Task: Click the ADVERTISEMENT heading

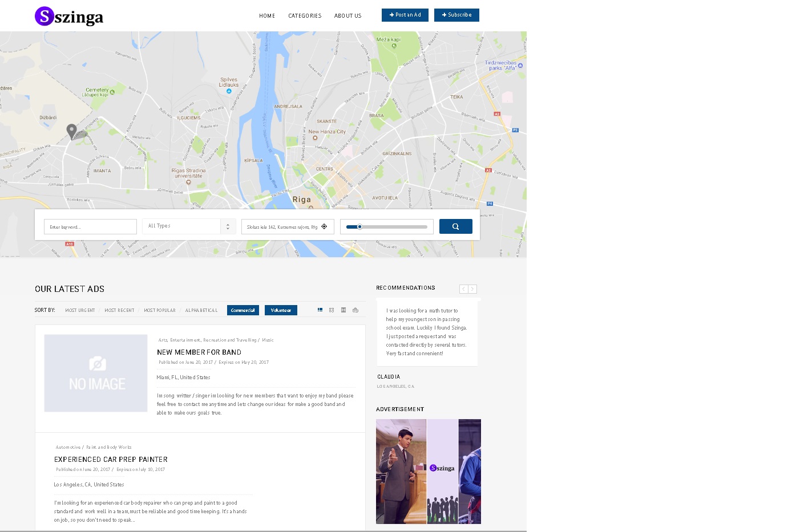Action: tap(400, 409)
